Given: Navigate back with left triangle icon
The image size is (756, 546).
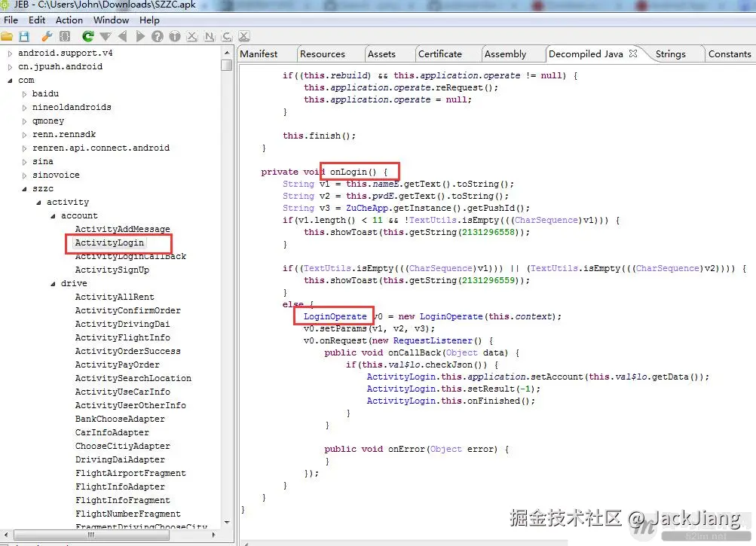Looking at the screenshot, I should (x=122, y=37).
